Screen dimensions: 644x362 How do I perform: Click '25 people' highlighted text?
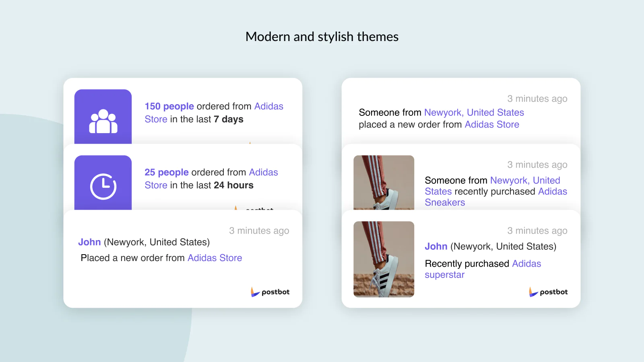point(166,172)
